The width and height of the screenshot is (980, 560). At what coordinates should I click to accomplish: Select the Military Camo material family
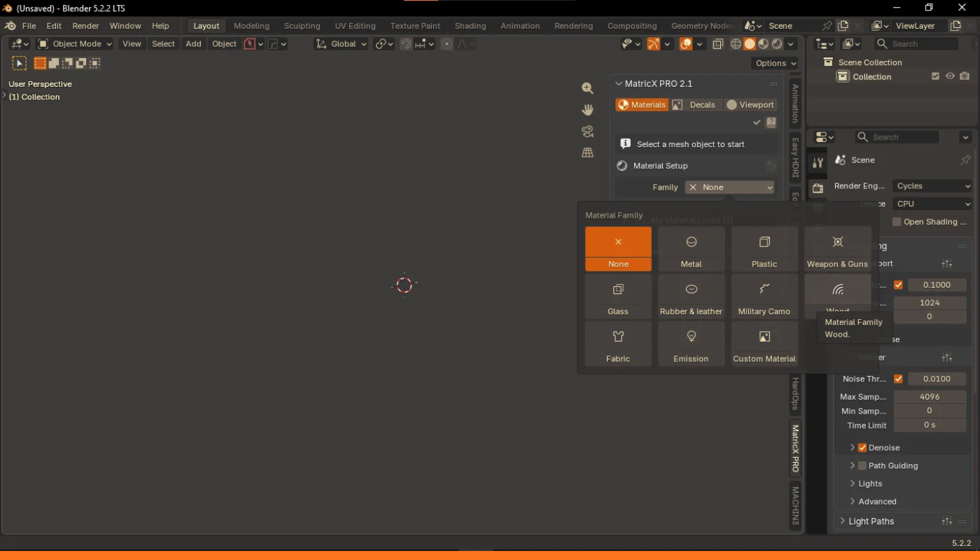(x=764, y=297)
